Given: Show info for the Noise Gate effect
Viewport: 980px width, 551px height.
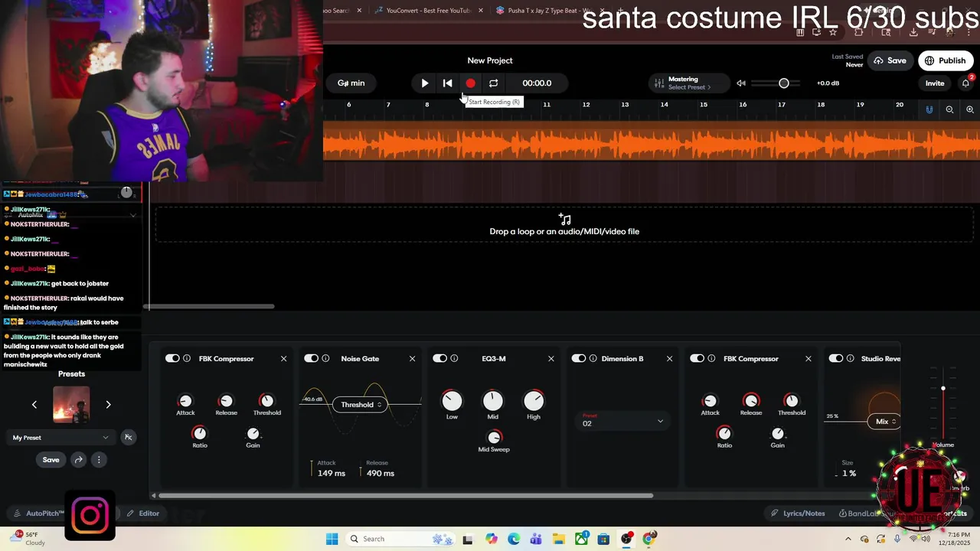Looking at the screenshot, I should click(325, 358).
